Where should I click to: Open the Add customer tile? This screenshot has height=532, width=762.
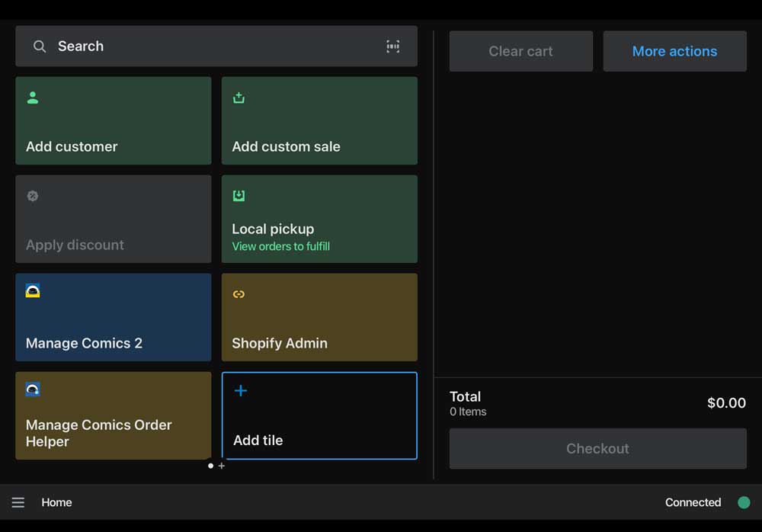[114, 120]
